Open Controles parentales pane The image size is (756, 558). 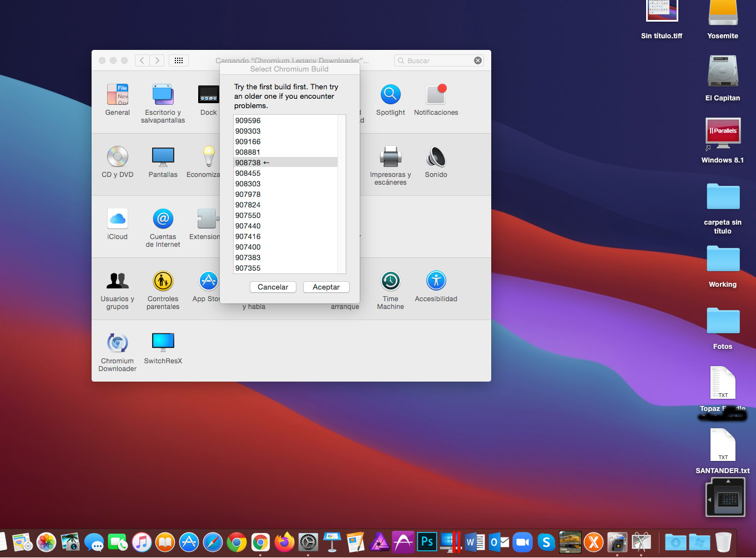(163, 282)
